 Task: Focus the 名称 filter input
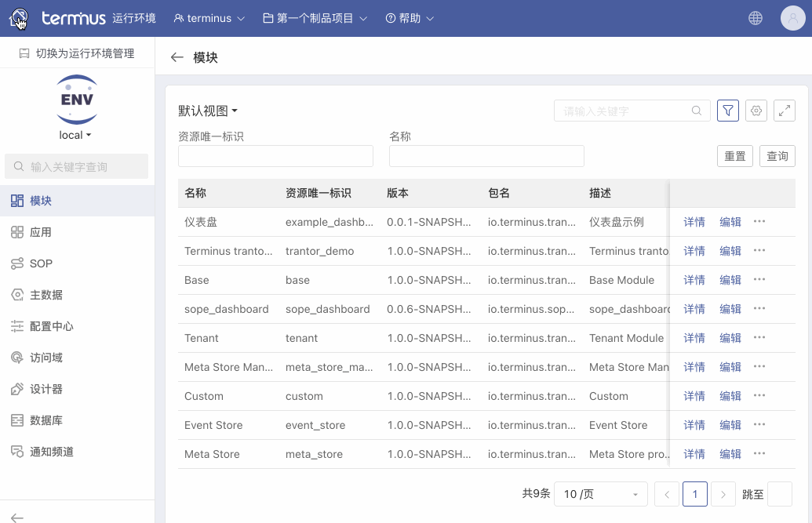click(486, 156)
